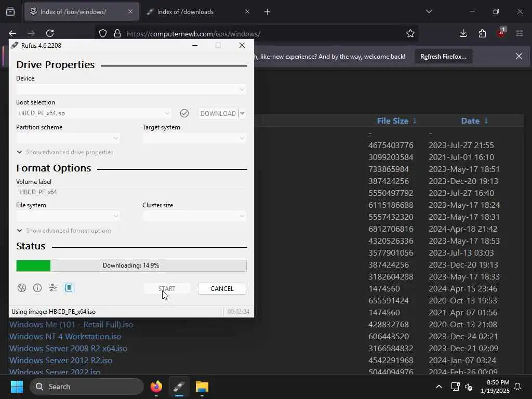Open the Cluster size dropdown

(194, 216)
